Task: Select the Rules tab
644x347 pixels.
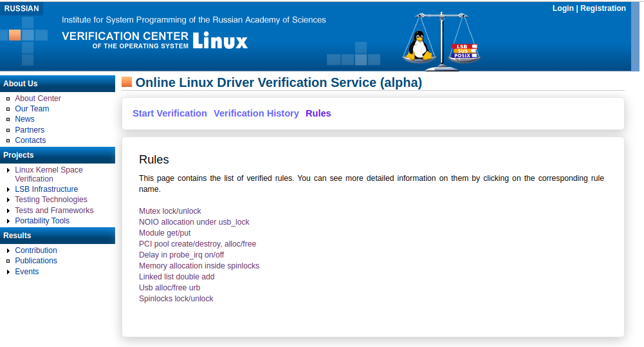Action: pyautogui.click(x=318, y=113)
